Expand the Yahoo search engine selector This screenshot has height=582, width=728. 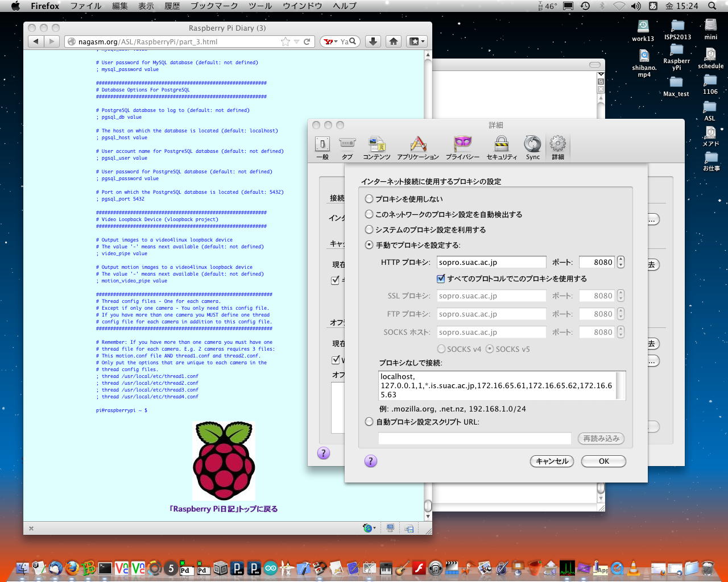pos(330,41)
